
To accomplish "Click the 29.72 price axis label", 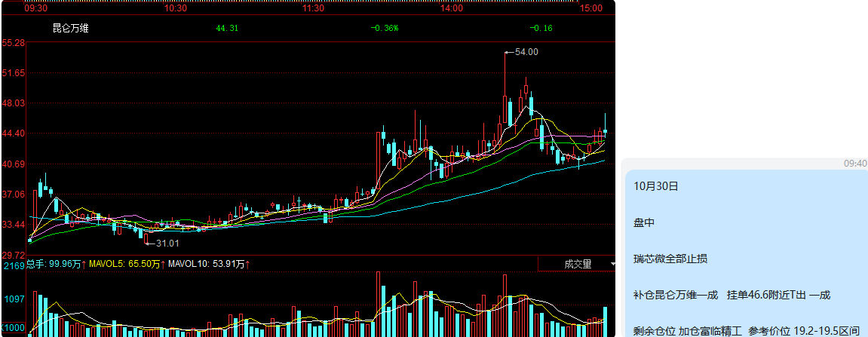I will click(x=14, y=255).
